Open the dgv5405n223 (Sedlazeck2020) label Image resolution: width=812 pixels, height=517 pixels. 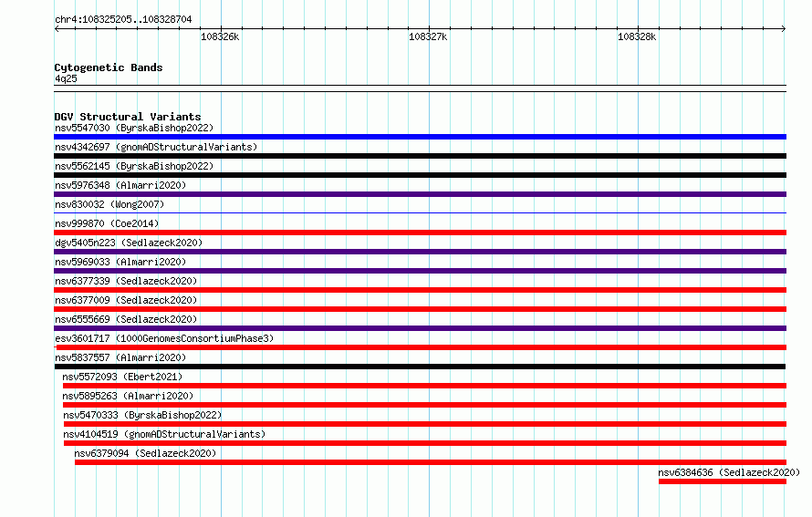[129, 243]
